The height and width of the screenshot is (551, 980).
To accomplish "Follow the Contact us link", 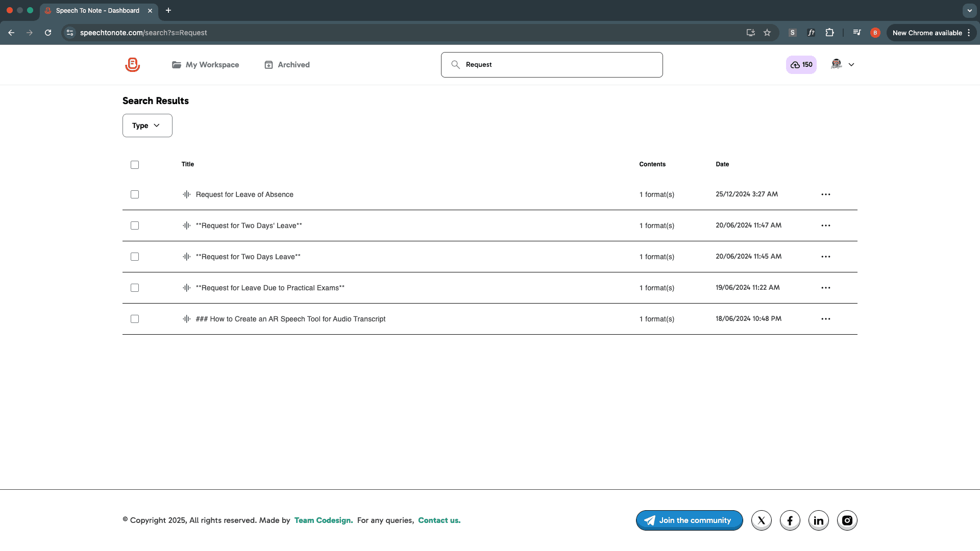I will pos(439,520).
